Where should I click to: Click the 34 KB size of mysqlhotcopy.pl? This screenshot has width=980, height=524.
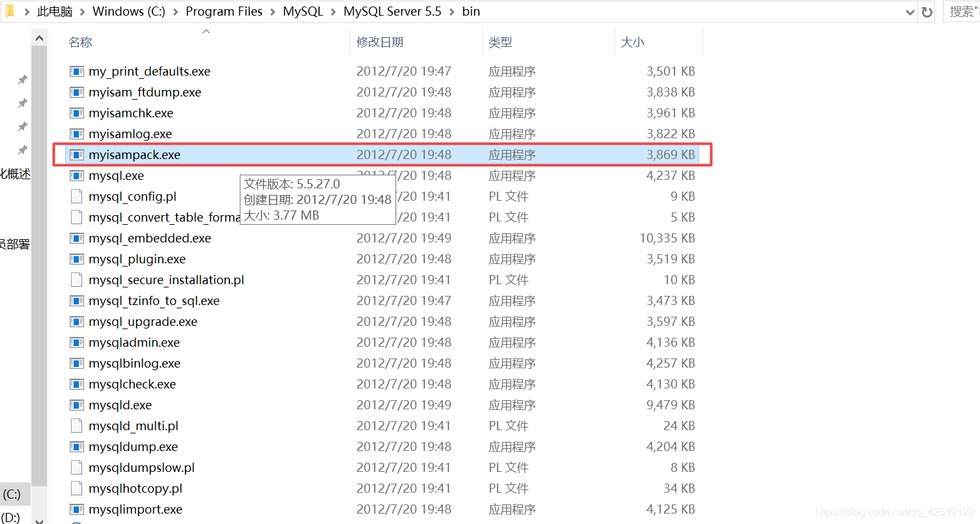point(679,489)
